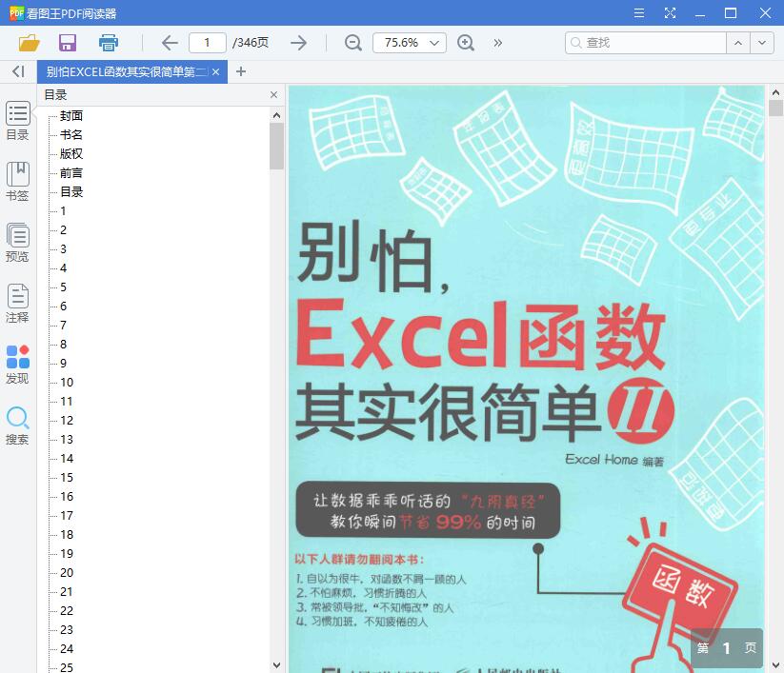Image resolution: width=784 pixels, height=673 pixels.
Task: Jump to 书名 in outline
Action: 71,135
